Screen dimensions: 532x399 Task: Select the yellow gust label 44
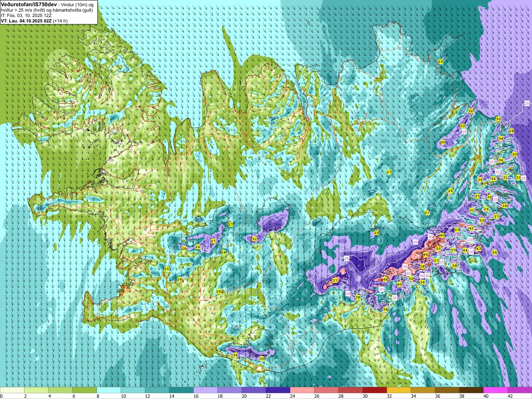(465, 250)
